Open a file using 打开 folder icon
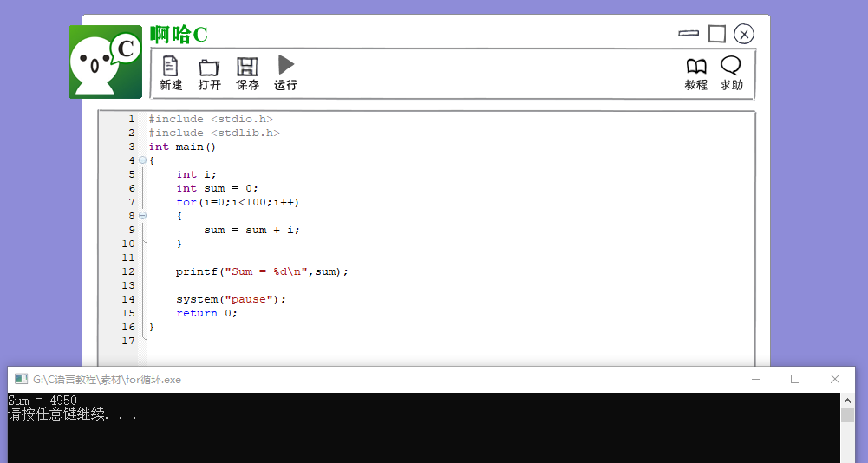Screen dimensions: 868x463 (209, 75)
